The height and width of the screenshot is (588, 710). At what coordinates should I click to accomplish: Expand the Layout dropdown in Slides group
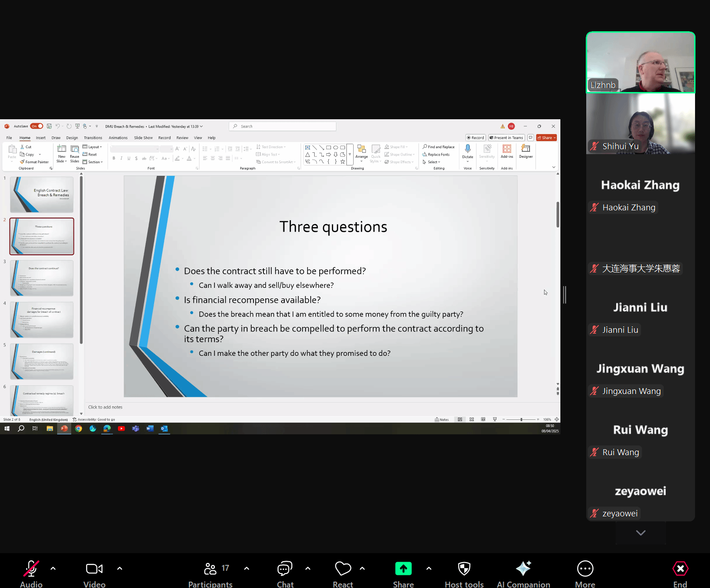(95, 147)
